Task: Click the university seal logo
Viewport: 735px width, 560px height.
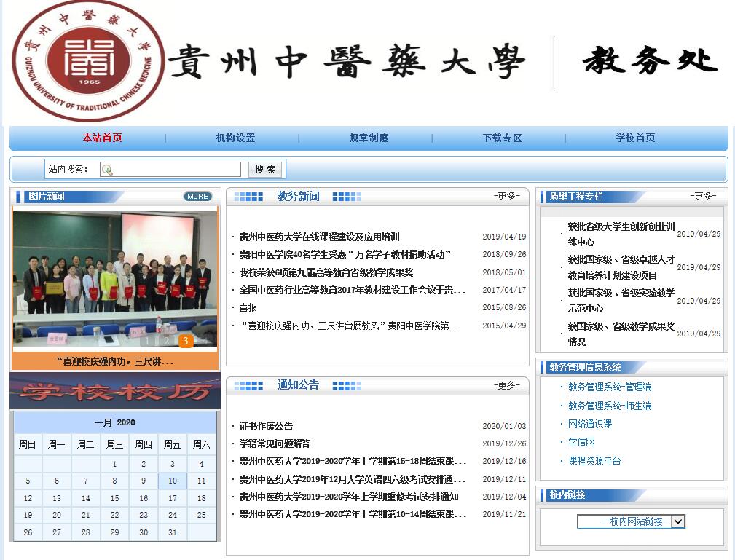Action: click(x=89, y=60)
